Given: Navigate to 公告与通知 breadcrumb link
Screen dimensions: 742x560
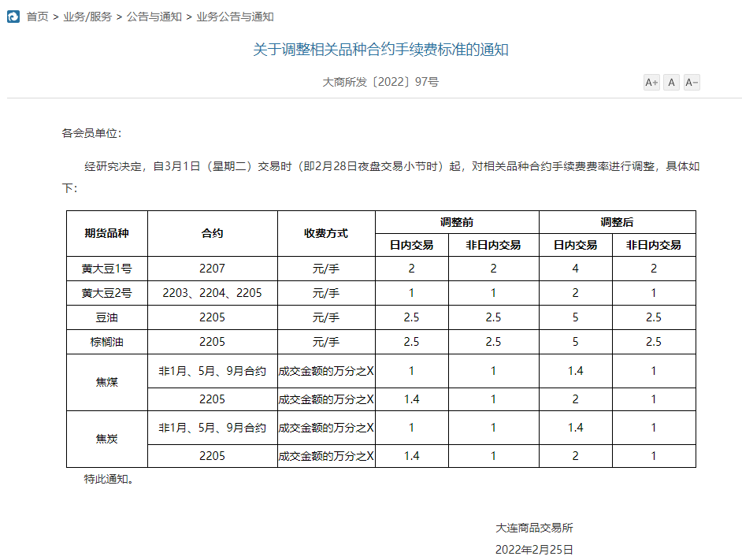Looking at the screenshot, I should (x=154, y=17).
